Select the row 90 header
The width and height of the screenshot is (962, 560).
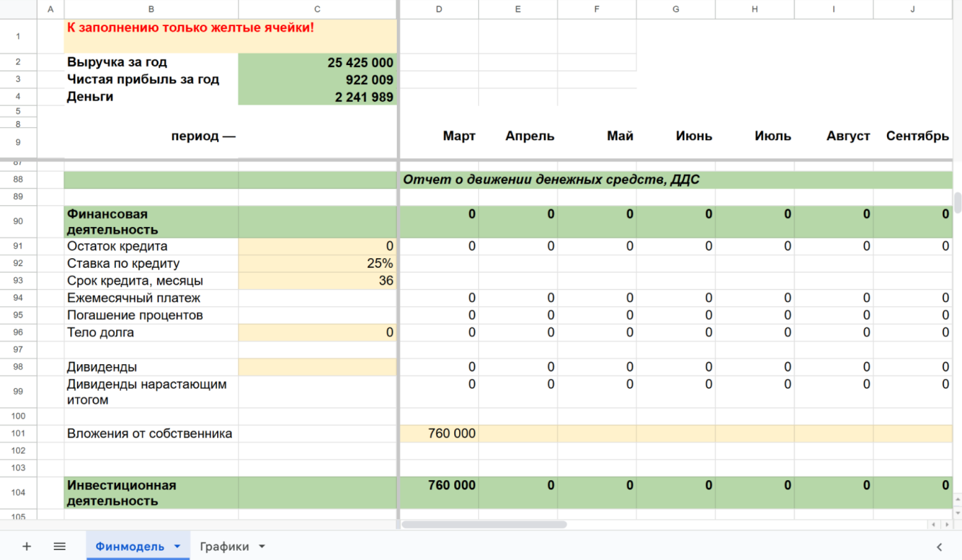[18, 221]
